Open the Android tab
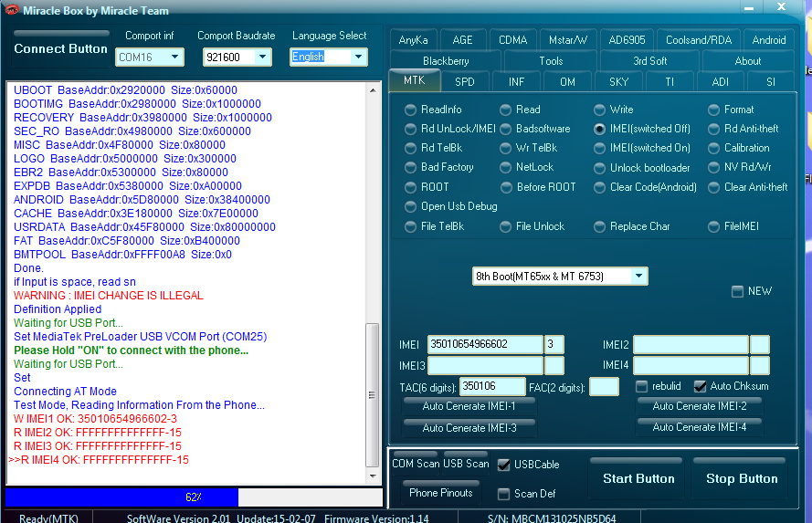Image resolution: width=812 pixels, height=523 pixels. [x=769, y=40]
